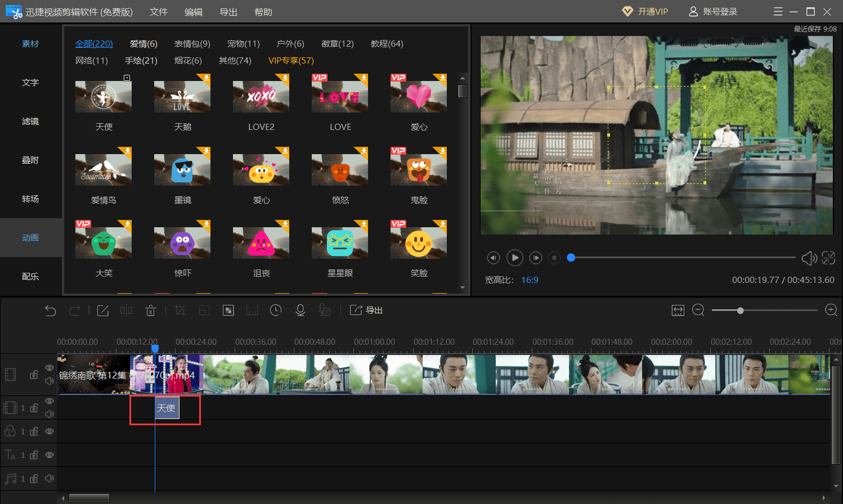Select the crop tool icon

click(x=180, y=310)
